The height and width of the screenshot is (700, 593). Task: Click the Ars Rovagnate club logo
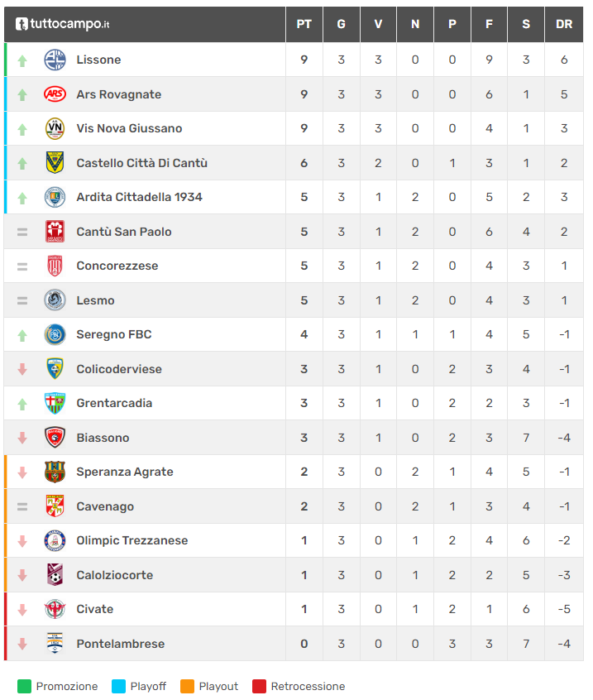click(55, 94)
